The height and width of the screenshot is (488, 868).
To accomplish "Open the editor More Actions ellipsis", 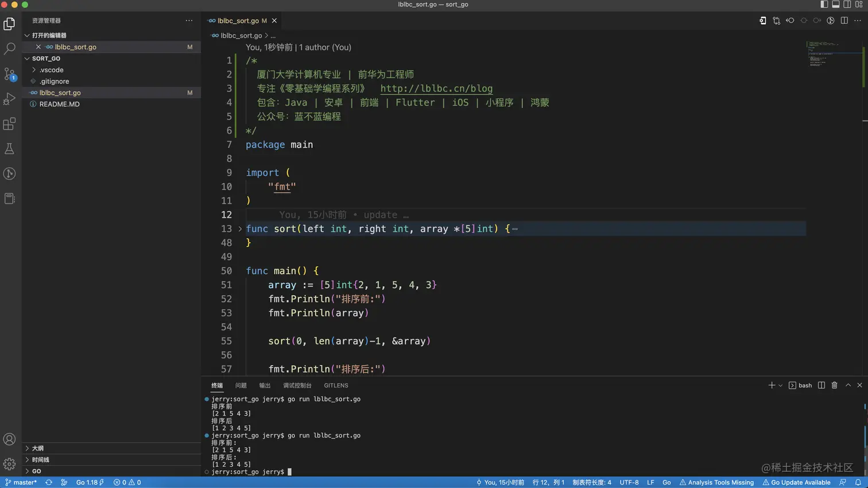I will click(x=858, y=21).
